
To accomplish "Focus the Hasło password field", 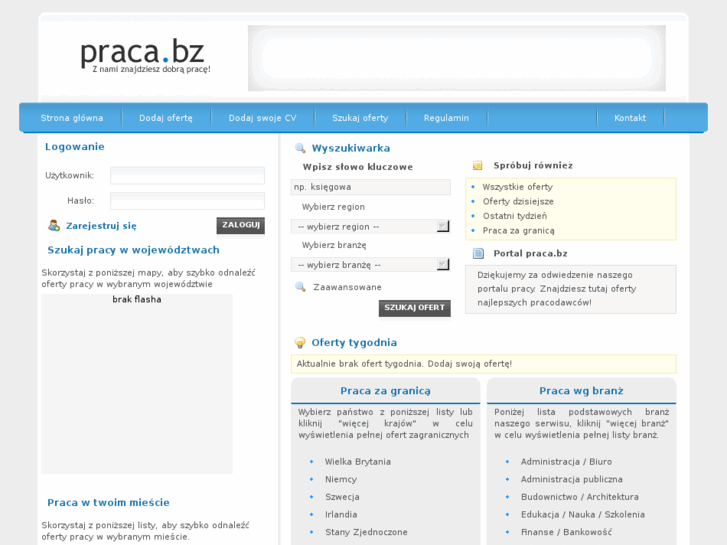I will click(187, 201).
